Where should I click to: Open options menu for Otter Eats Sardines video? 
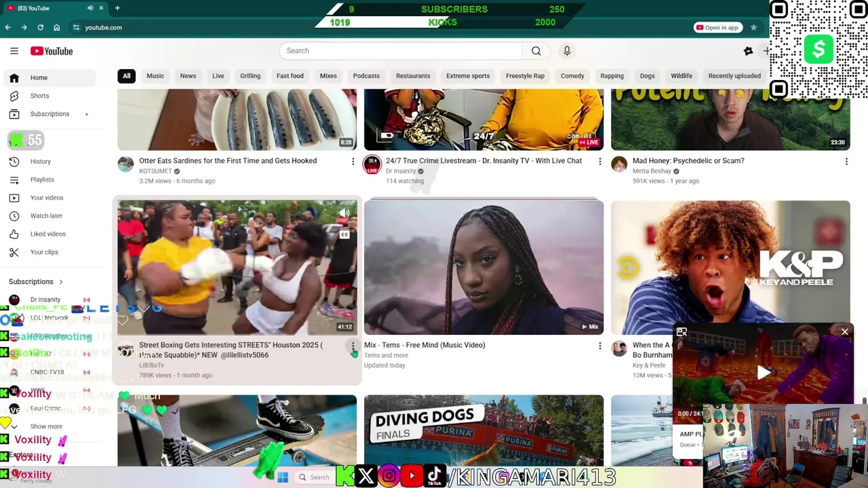click(x=353, y=161)
